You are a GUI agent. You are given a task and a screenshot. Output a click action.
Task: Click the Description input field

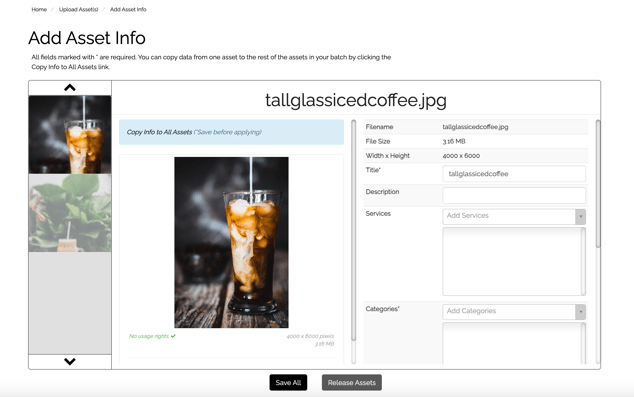(x=514, y=195)
